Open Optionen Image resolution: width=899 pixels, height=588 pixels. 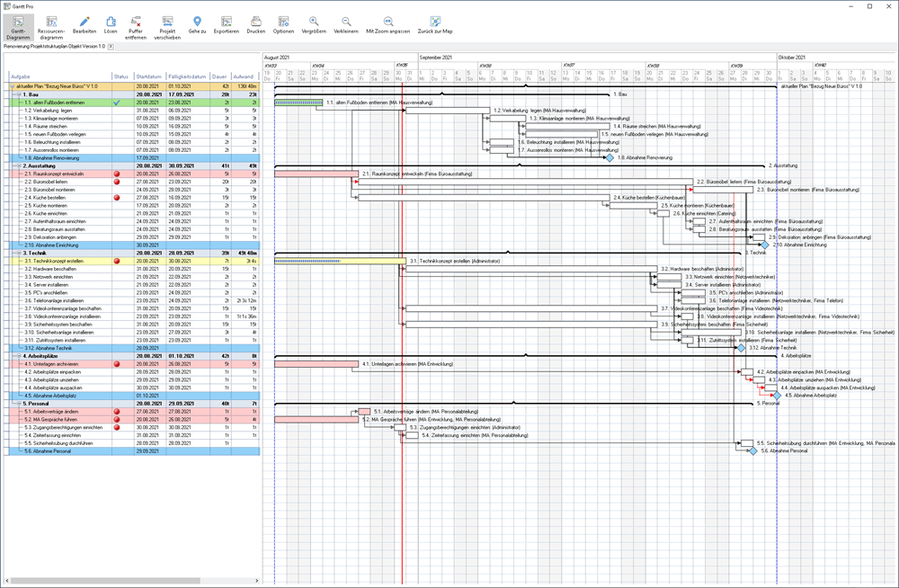[283, 25]
